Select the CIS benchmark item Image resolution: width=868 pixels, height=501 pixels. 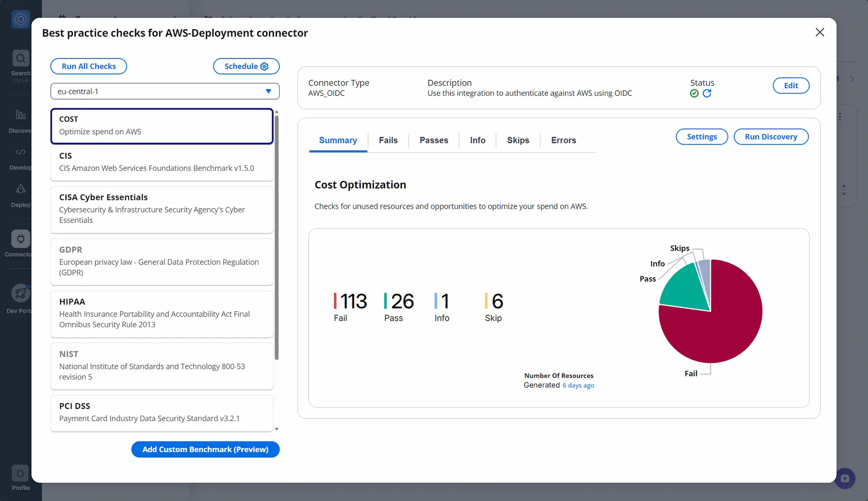tap(162, 162)
